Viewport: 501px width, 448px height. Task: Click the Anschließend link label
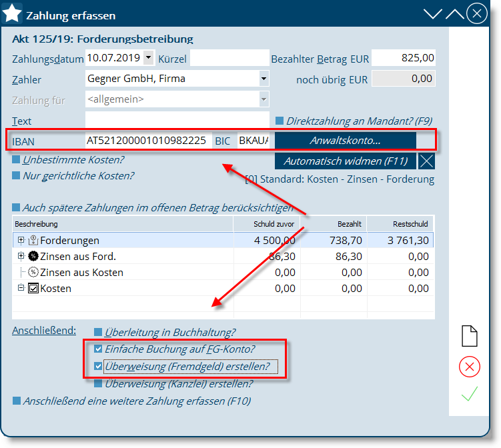click(x=44, y=331)
